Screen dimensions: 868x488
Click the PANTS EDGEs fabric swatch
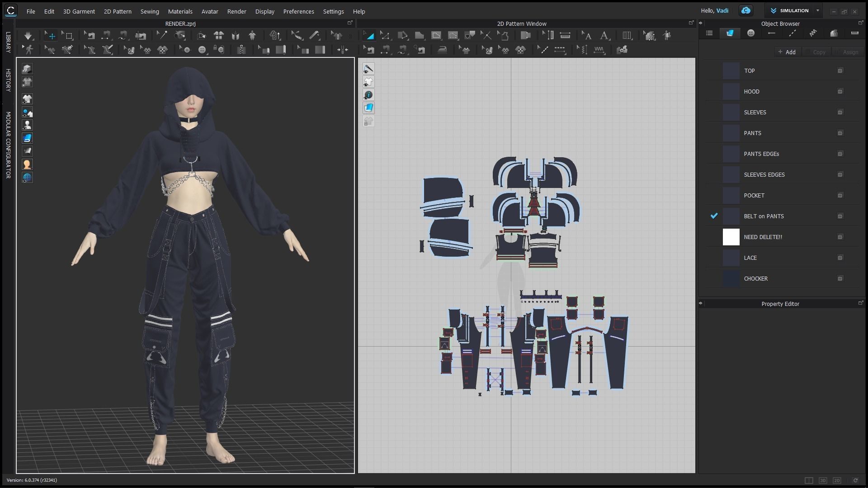click(731, 154)
